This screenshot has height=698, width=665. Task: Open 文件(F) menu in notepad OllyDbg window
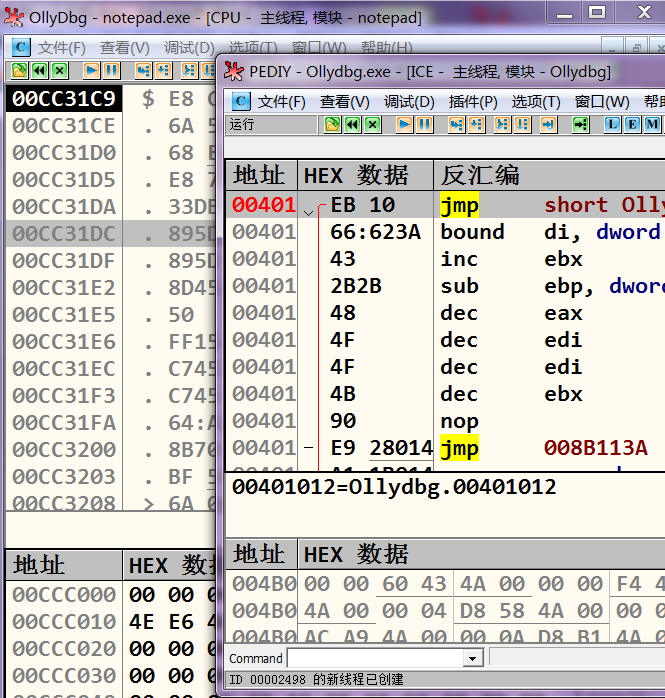pyautogui.click(x=61, y=48)
